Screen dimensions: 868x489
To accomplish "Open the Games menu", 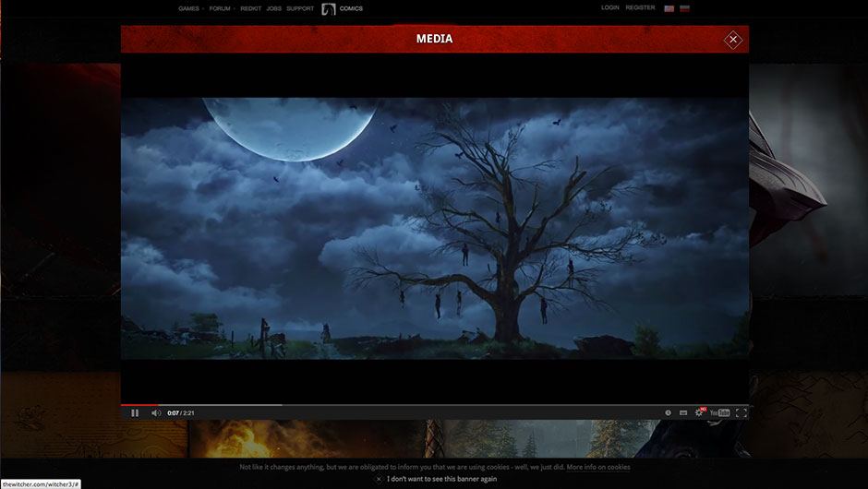I will pos(190,8).
